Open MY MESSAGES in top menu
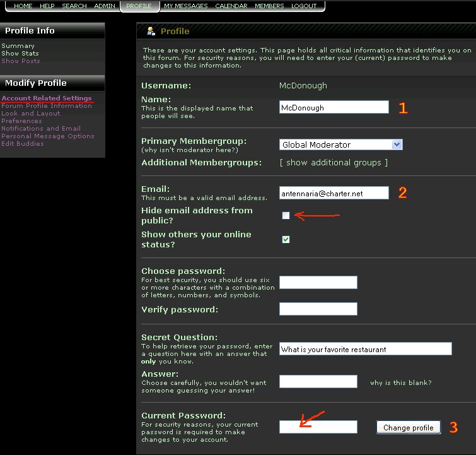476x455 pixels. 185,6
